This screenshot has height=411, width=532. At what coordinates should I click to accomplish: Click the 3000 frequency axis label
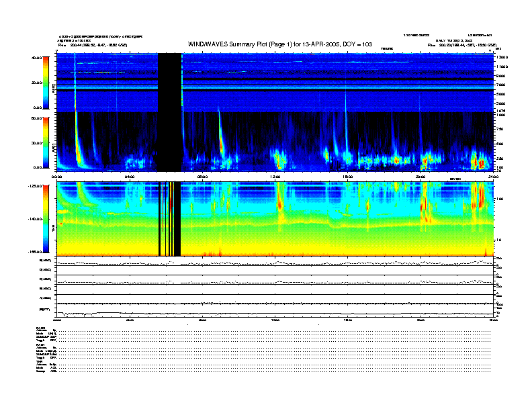(x=501, y=103)
